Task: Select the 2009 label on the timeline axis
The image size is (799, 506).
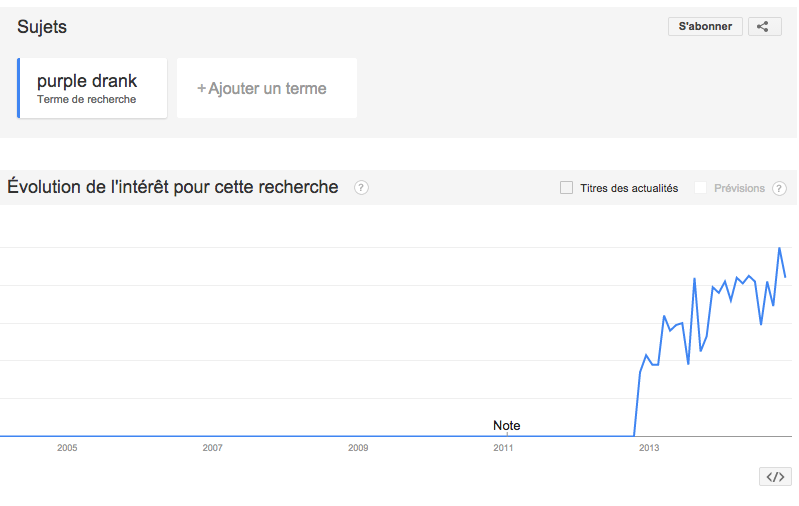Action: pyautogui.click(x=358, y=448)
